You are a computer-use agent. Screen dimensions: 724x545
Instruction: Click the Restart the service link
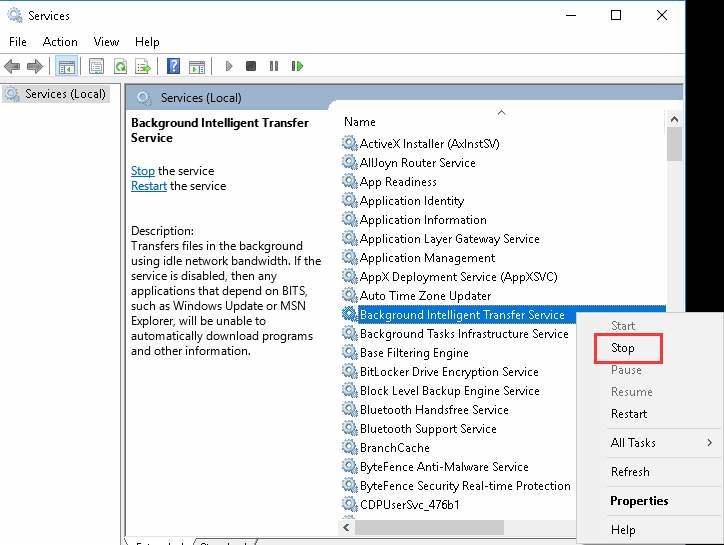click(149, 186)
